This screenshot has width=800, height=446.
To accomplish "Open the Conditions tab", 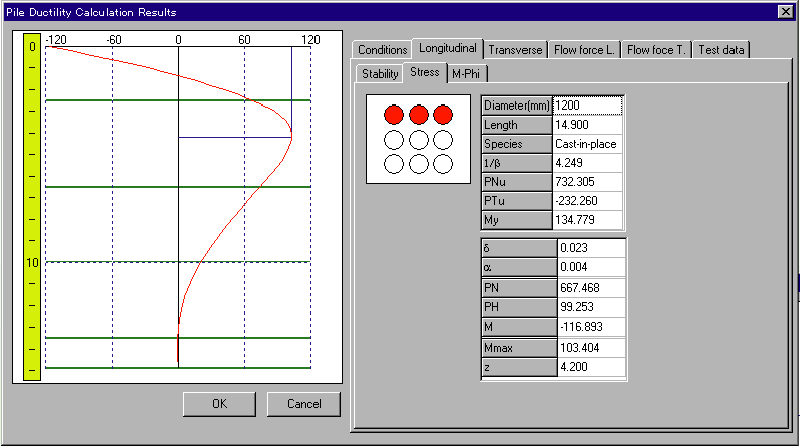I will click(x=382, y=50).
